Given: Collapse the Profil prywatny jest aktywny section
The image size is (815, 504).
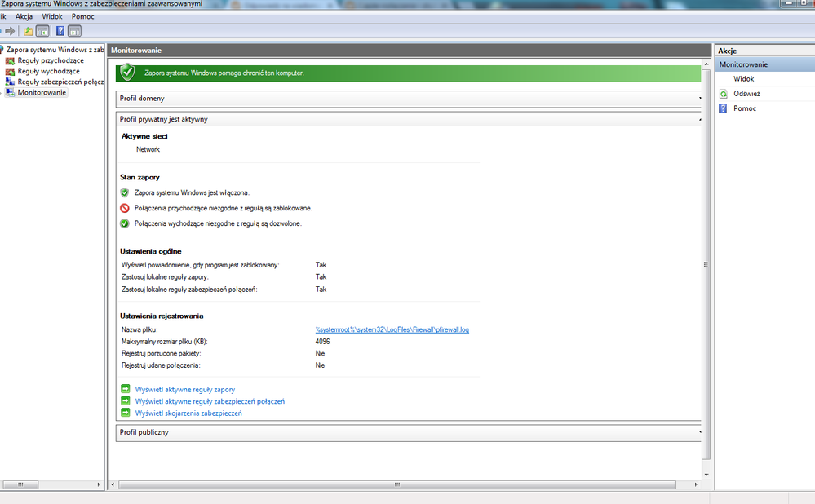Looking at the screenshot, I should [408, 119].
